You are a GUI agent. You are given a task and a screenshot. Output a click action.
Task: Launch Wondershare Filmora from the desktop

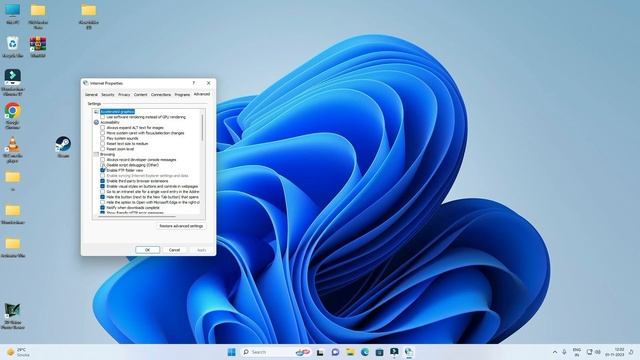tap(13, 82)
